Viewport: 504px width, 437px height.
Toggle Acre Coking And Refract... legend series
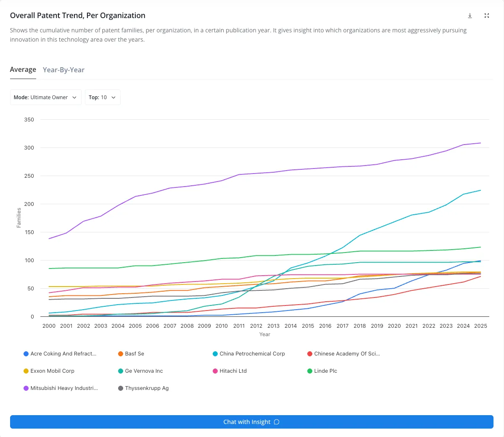click(x=60, y=354)
